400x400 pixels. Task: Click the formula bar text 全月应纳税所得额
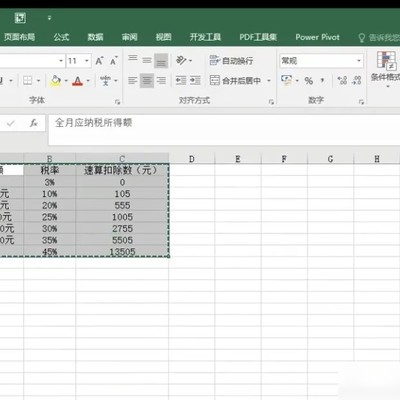pos(94,123)
